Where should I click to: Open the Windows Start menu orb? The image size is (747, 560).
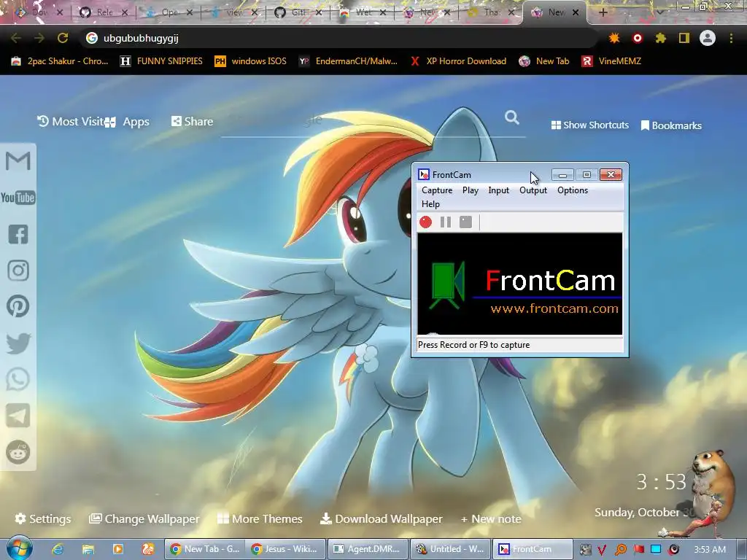point(19,548)
